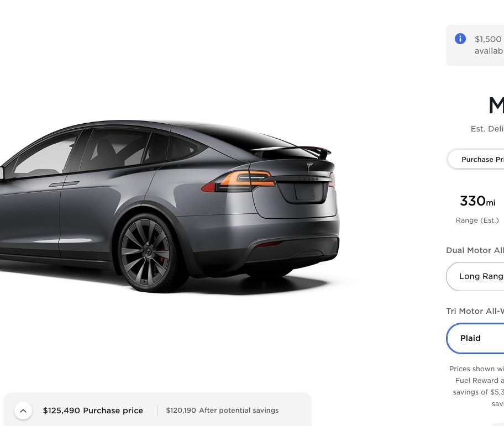Viewport: 504px width, 426px height.
Task: Expand the price summary chevron
Action: (x=23, y=411)
